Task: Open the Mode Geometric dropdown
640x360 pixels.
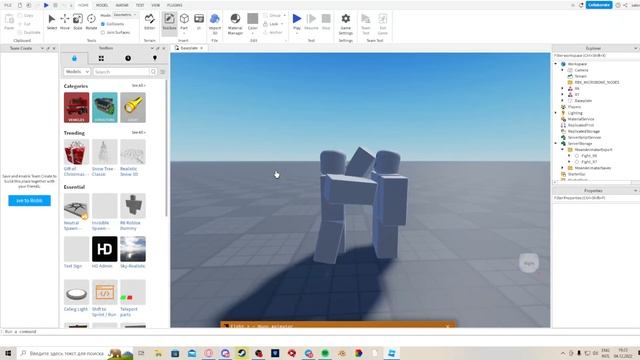Action: tap(125, 15)
